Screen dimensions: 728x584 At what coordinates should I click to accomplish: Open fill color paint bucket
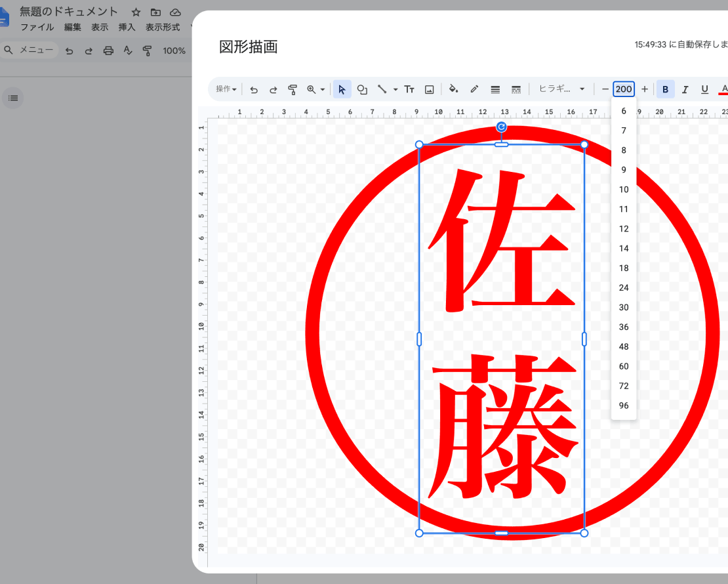(454, 89)
